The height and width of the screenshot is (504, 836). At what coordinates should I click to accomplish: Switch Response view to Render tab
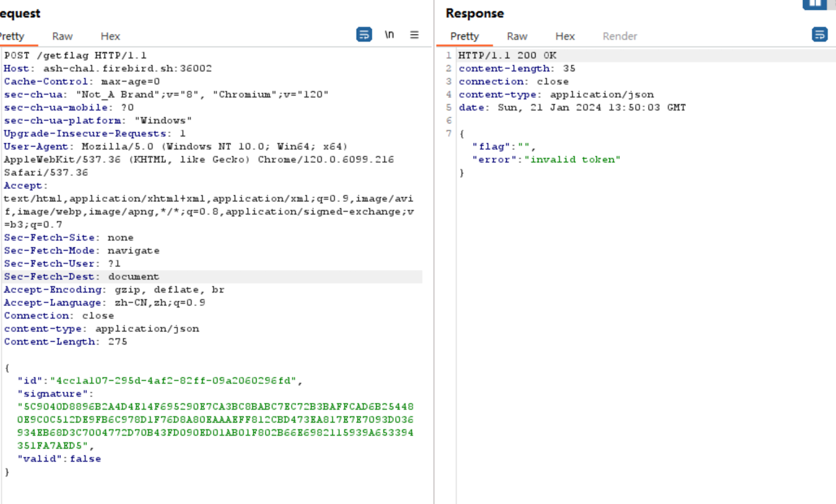(x=619, y=36)
